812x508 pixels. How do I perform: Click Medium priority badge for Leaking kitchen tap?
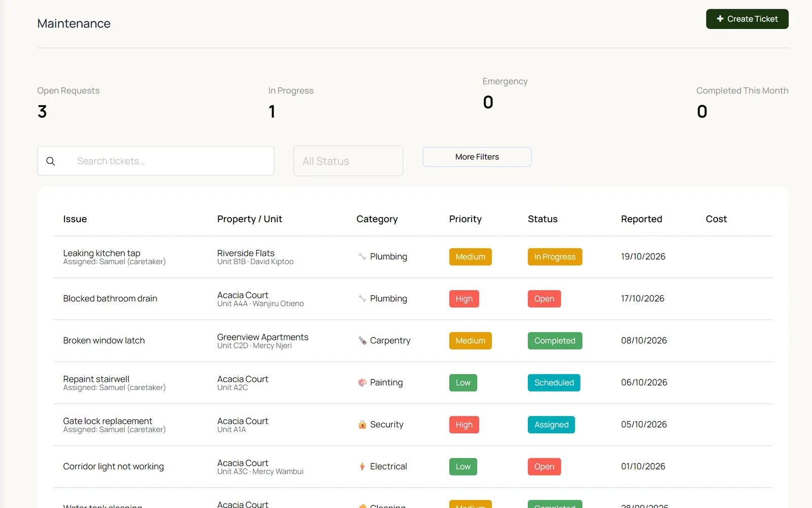(x=470, y=257)
